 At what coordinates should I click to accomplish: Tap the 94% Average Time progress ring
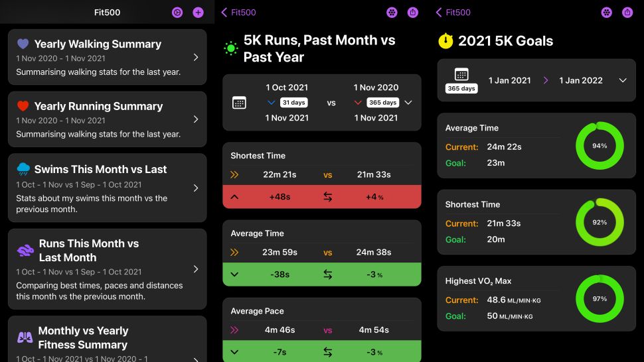(600, 146)
